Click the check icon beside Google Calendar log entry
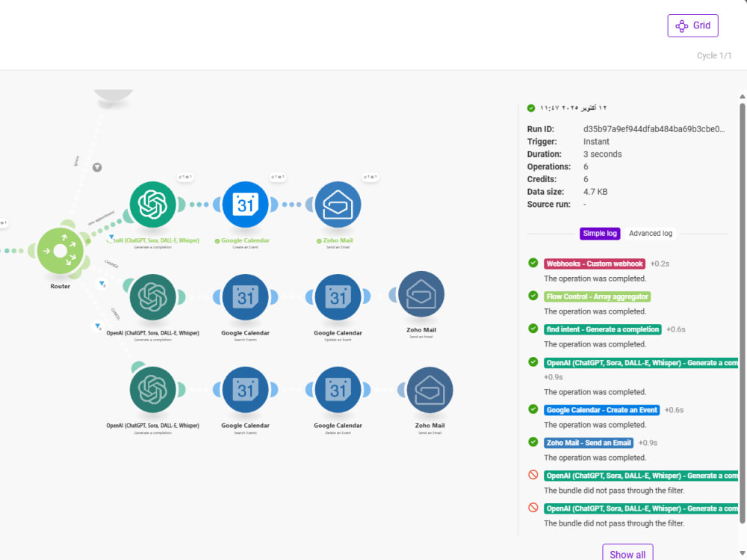This screenshot has height=560, width=747. click(x=533, y=409)
